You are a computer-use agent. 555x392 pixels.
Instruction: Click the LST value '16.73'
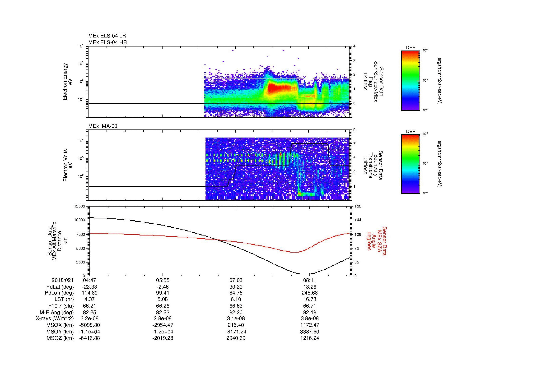(x=310, y=299)
